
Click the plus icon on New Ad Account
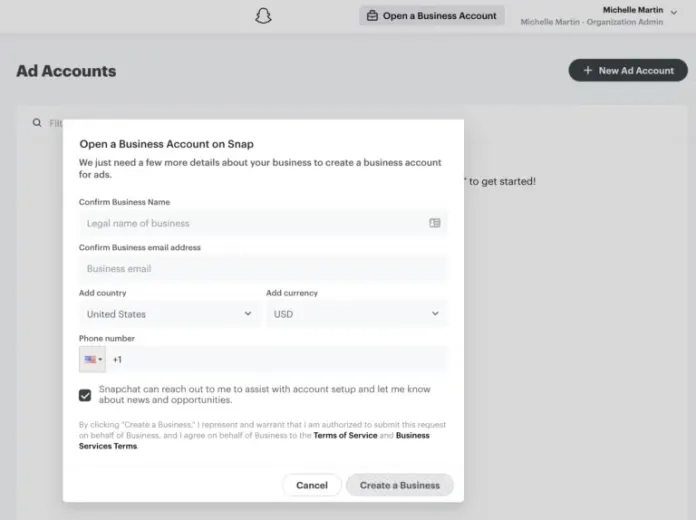pos(588,70)
